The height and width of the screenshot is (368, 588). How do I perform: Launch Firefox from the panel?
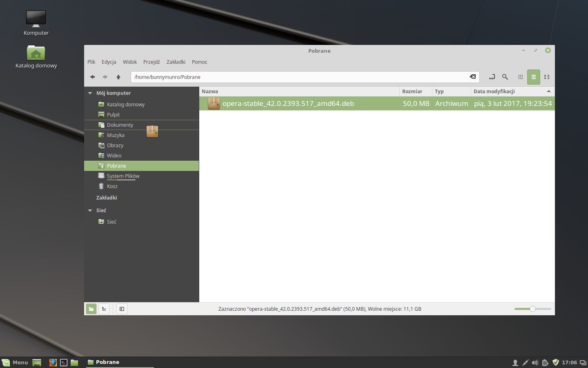[x=53, y=363]
